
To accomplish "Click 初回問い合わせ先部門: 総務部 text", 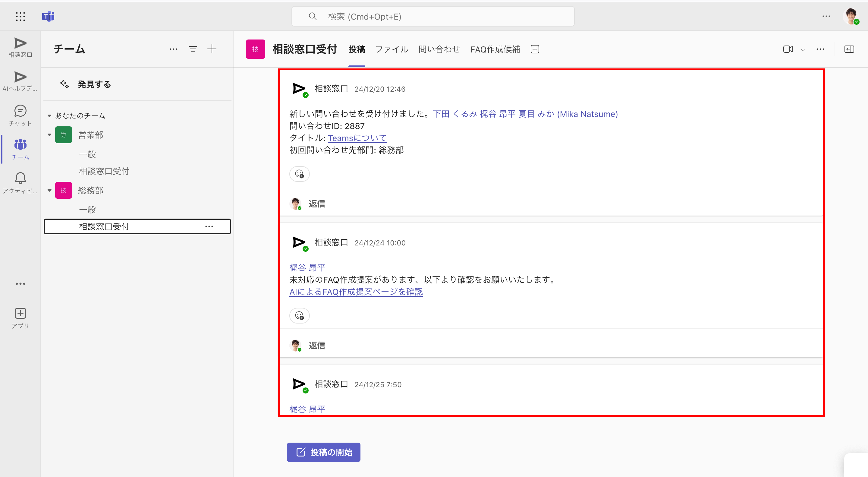I will 346,150.
